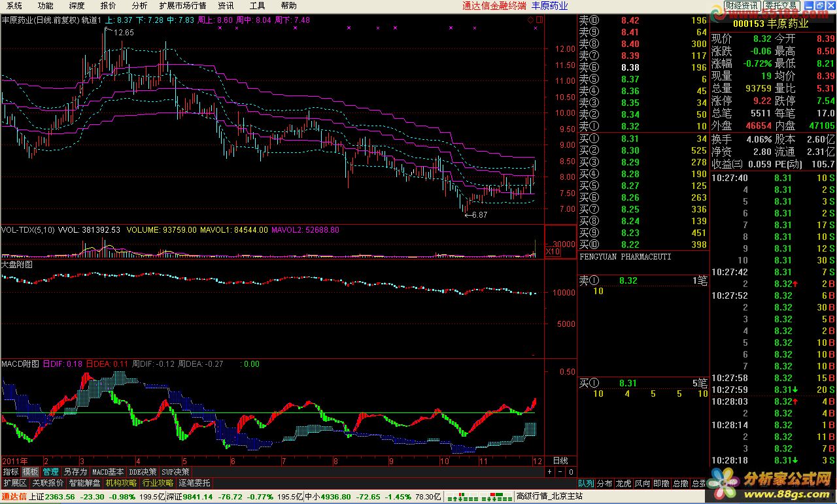837x504 pixels.
Task: Open the 扩展区 tab
Action: coord(15,483)
